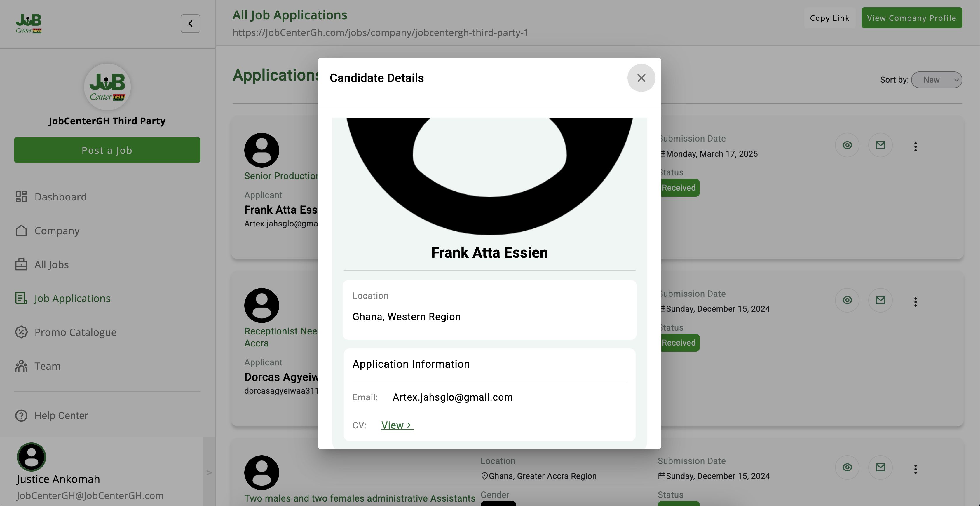Screen dimensions: 980x506
Task: Click the Help Center question-mark icon
Action: pos(21,416)
